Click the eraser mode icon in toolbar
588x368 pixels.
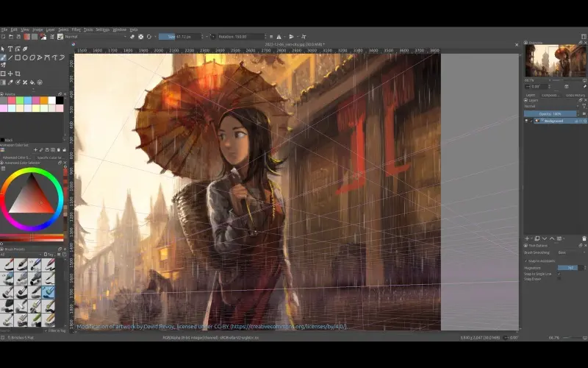tap(132, 36)
